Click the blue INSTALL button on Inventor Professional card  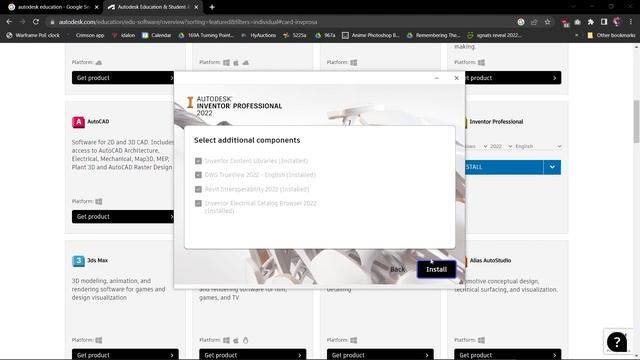click(504, 167)
